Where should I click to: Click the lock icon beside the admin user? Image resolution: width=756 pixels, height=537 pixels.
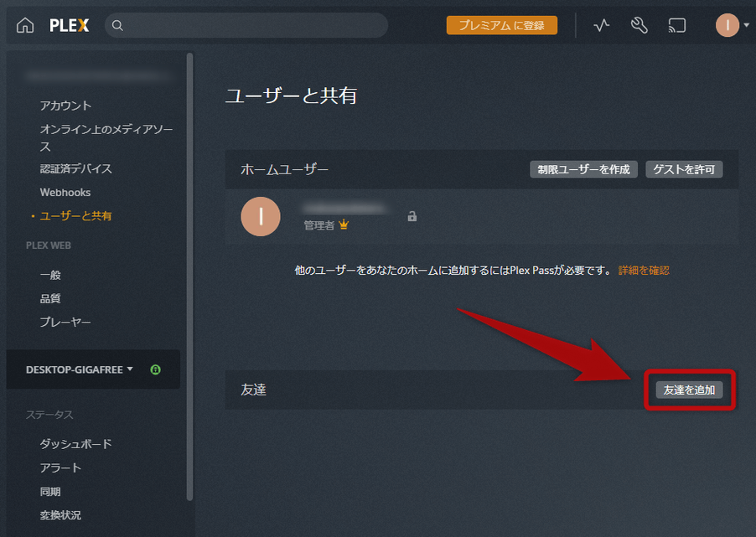[x=412, y=216]
